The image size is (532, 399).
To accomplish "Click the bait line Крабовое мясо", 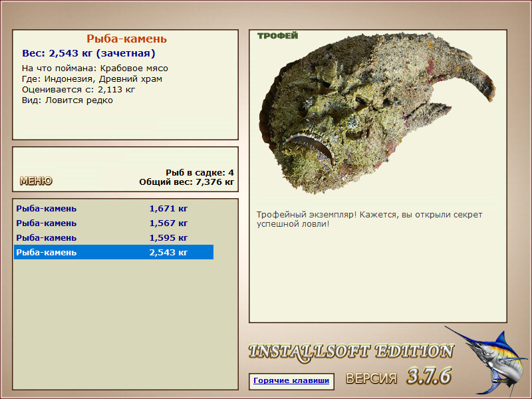I will [x=95, y=68].
